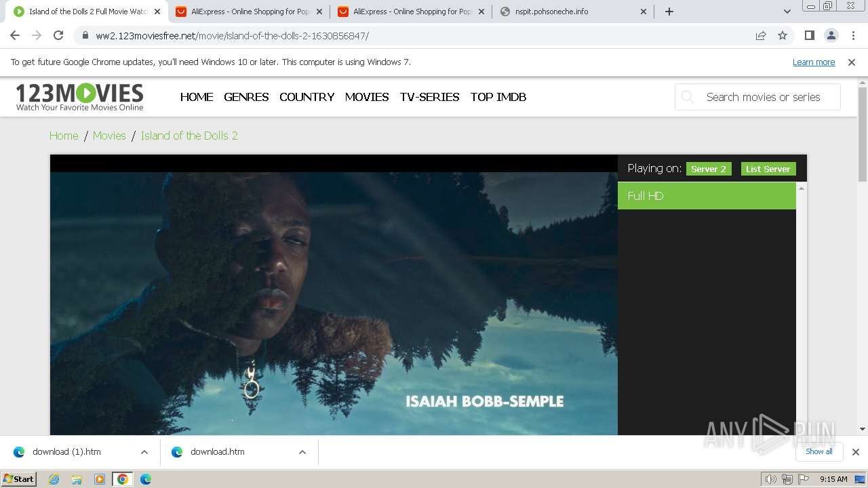Image resolution: width=868 pixels, height=488 pixels.
Task: Select Island of the Dolls 2 tab
Action: (x=86, y=12)
